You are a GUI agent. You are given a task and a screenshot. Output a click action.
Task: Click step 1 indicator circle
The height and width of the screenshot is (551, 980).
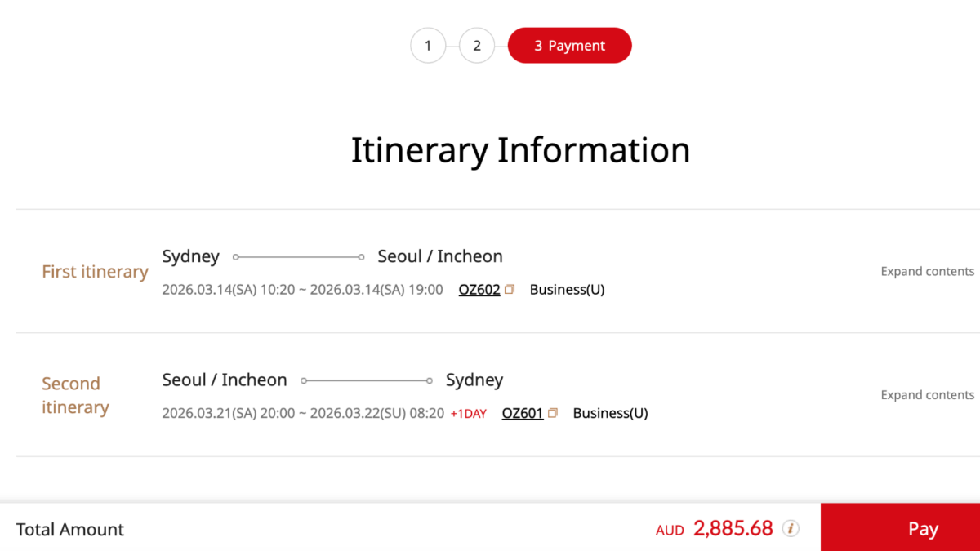(428, 46)
